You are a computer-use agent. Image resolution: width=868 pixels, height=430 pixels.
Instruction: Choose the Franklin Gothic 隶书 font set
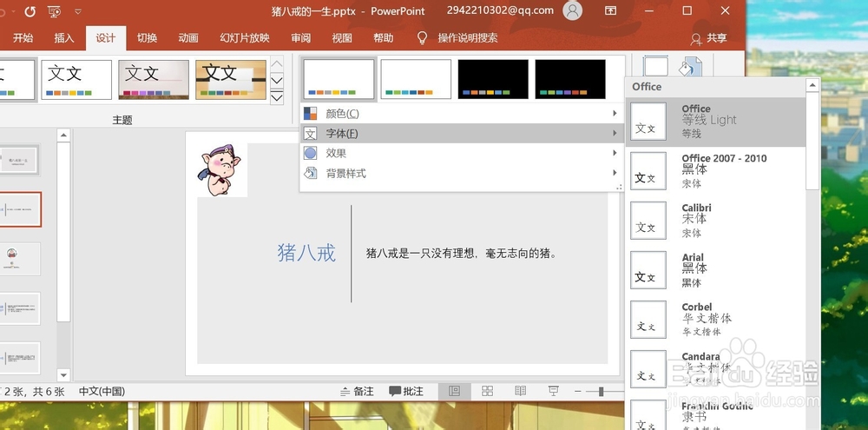716,414
